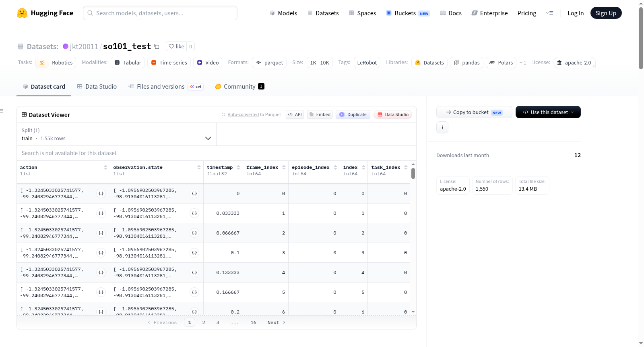644x347 pixels.
Task: Click the Duplicate button
Action: tap(353, 114)
